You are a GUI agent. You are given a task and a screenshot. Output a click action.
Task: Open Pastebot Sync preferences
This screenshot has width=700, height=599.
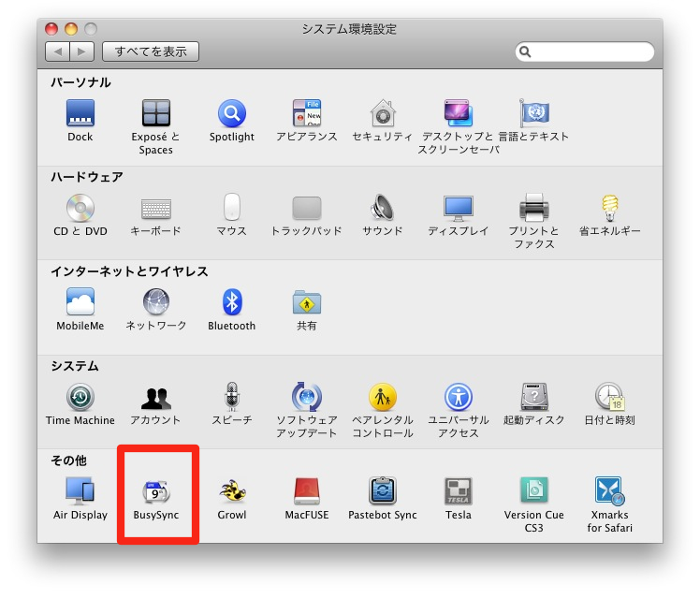382,491
